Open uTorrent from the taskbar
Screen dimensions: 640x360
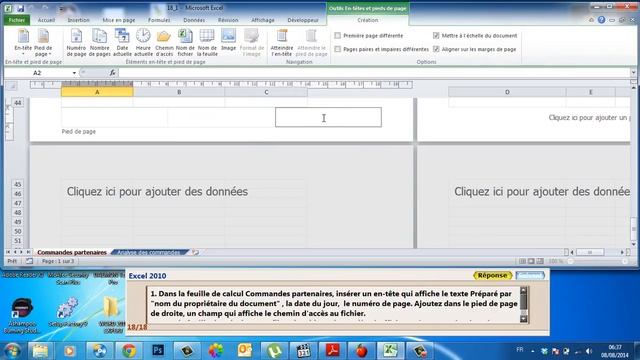point(274,350)
